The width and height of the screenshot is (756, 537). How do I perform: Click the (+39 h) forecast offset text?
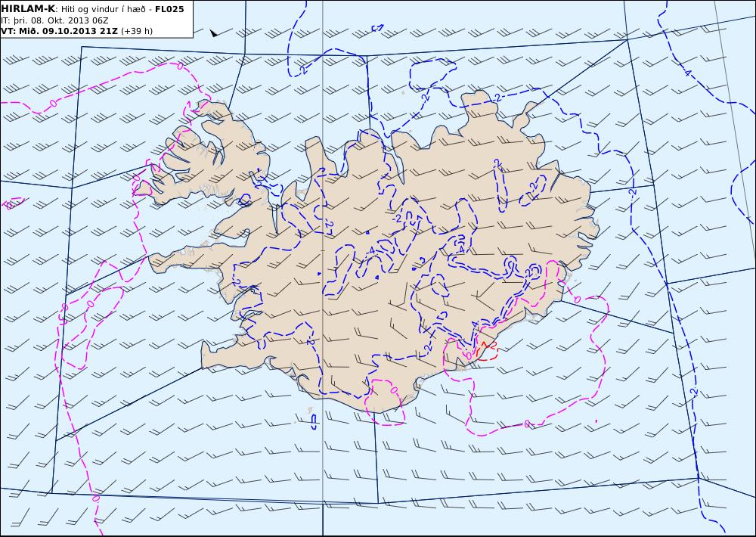(x=136, y=31)
